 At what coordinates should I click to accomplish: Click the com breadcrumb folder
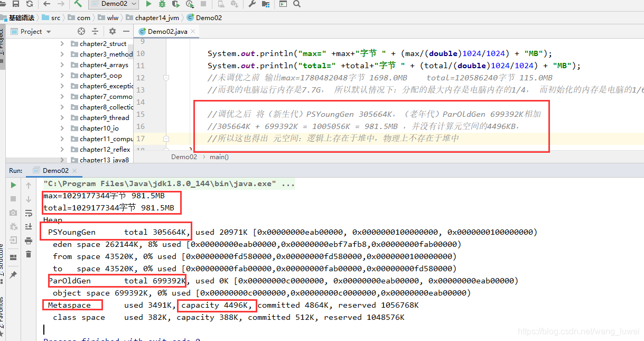click(79, 17)
